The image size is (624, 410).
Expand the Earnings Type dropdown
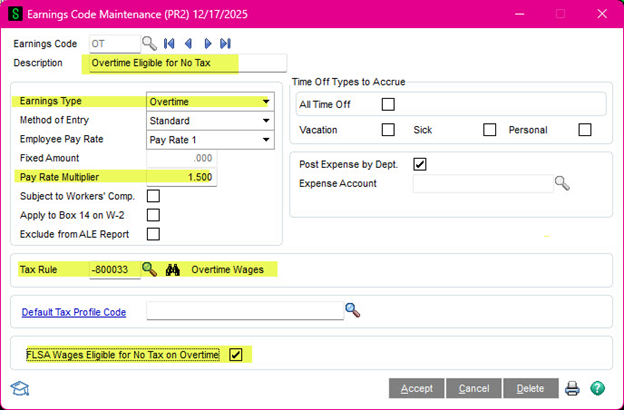coord(266,101)
